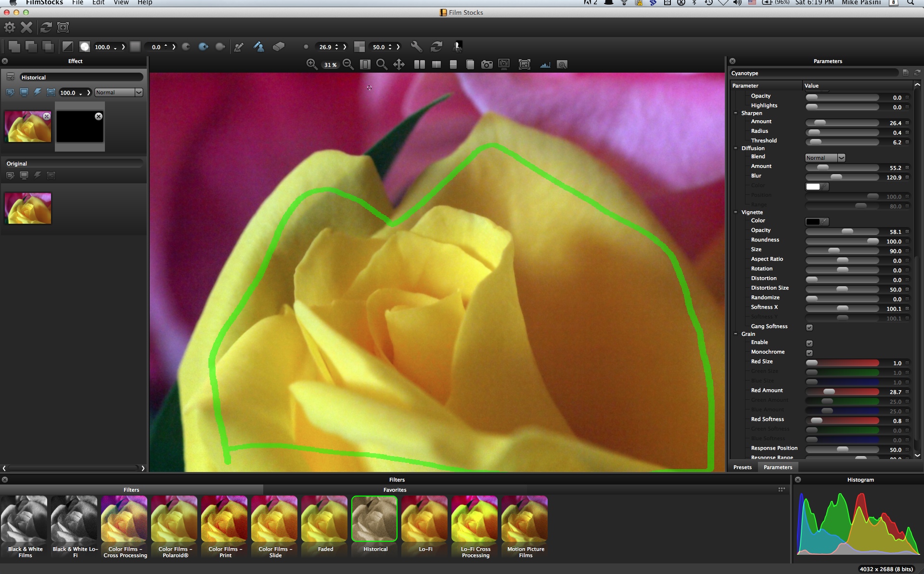Enable side-by-side comparison view icon
The width and height of the screenshot is (924, 574).
pos(419,64)
